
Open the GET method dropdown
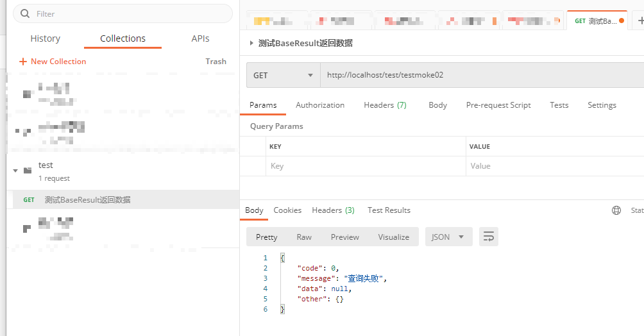click(284, 75)
